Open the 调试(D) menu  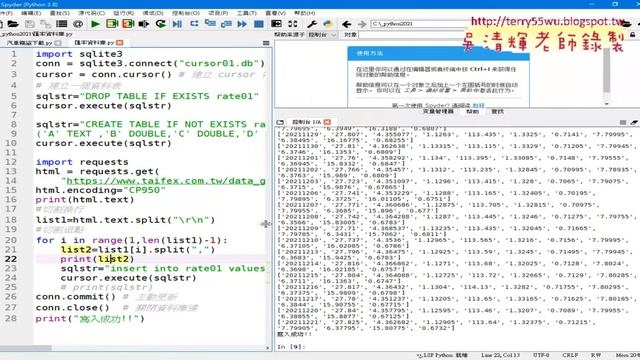pyautogui.click(x=153, y=13)
